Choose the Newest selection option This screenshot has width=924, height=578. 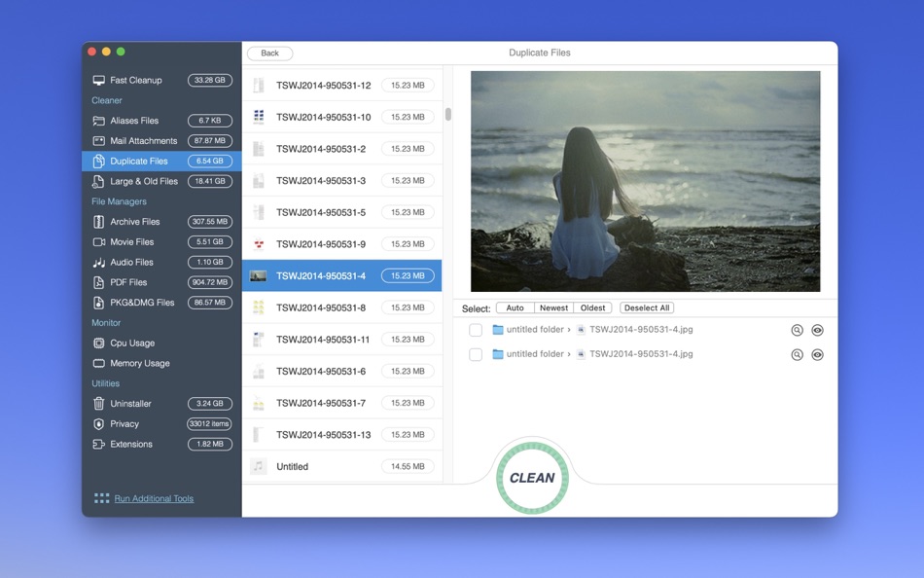click(x=554, y=307)
